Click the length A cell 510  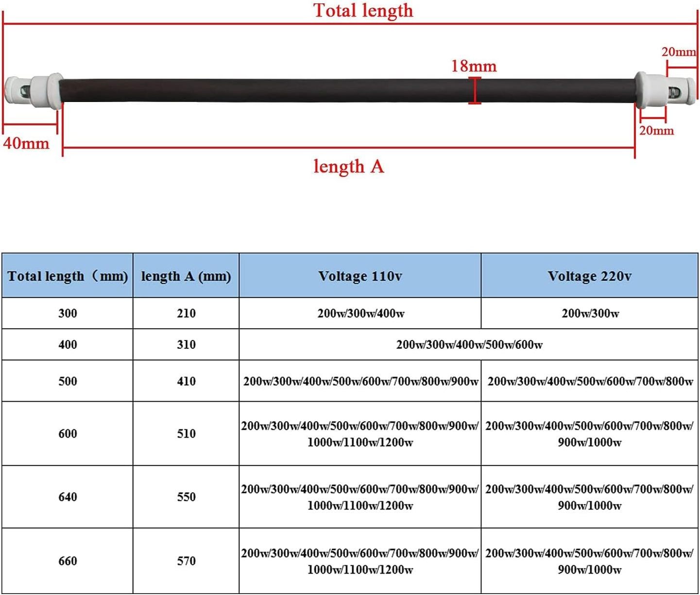tap(186, 433)
